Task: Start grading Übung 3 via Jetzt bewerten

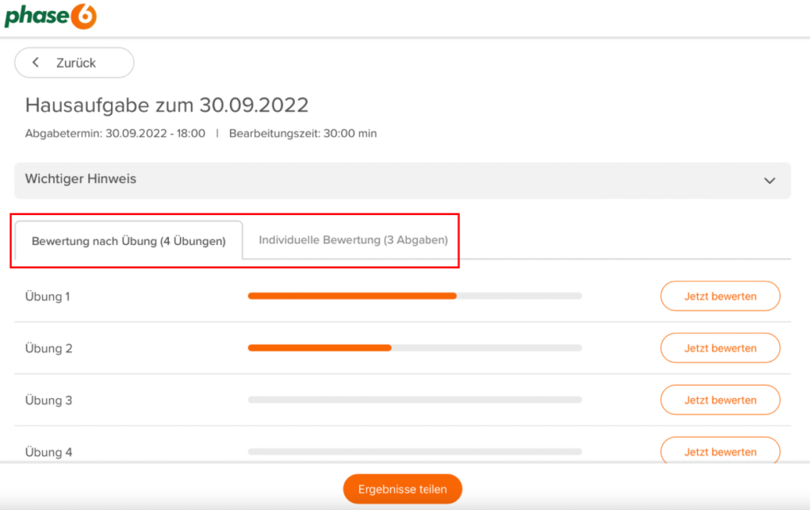Action: [x=720, y=400]
